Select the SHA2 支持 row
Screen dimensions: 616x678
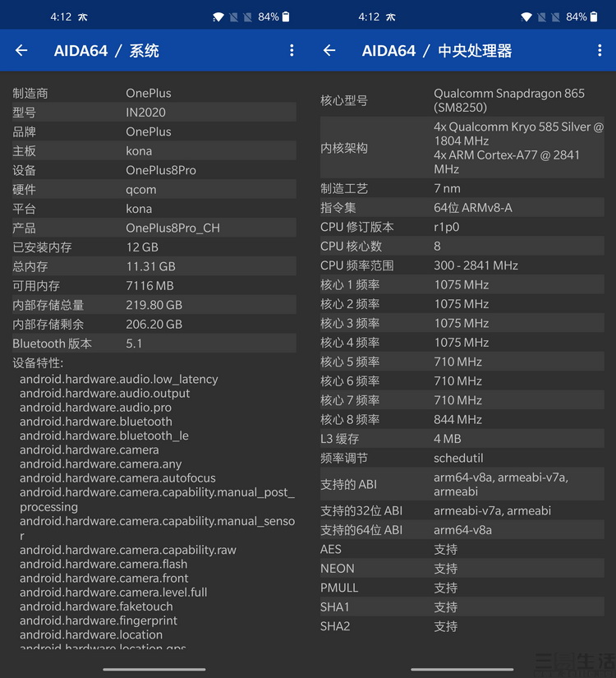coord(462,626)
